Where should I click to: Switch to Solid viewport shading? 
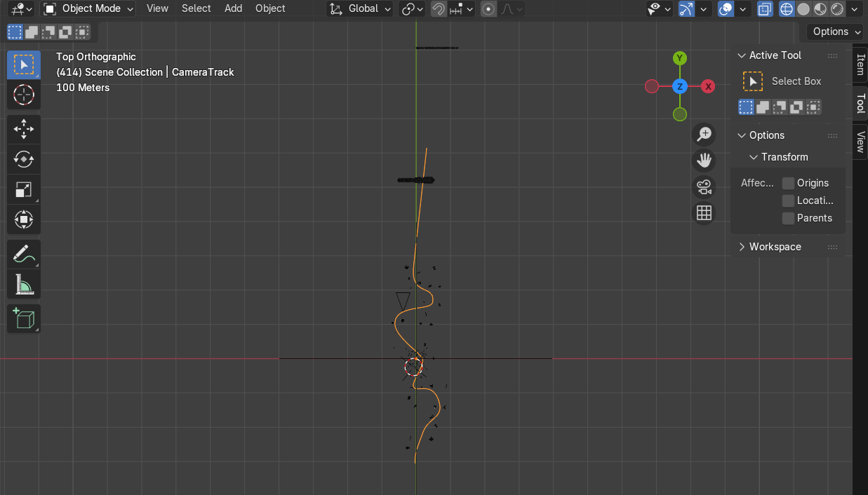(803, 9)
